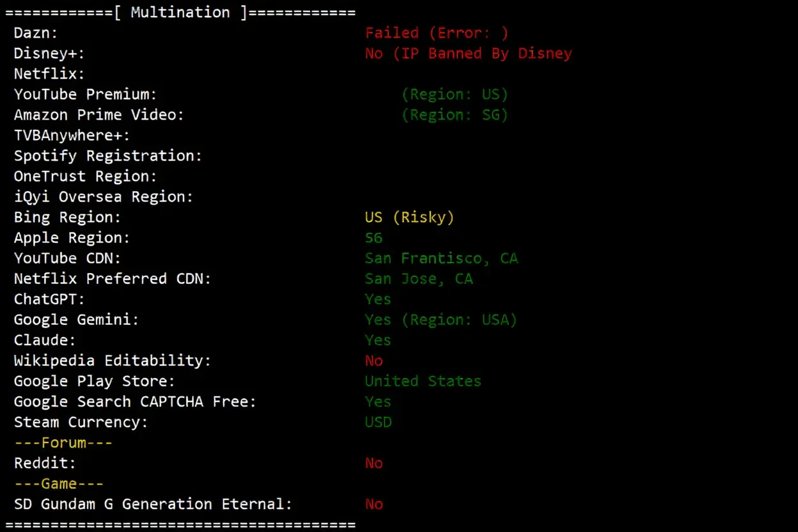Click the 'Failed (Error: )' result

pyautogui.click(x=437, y=33)
